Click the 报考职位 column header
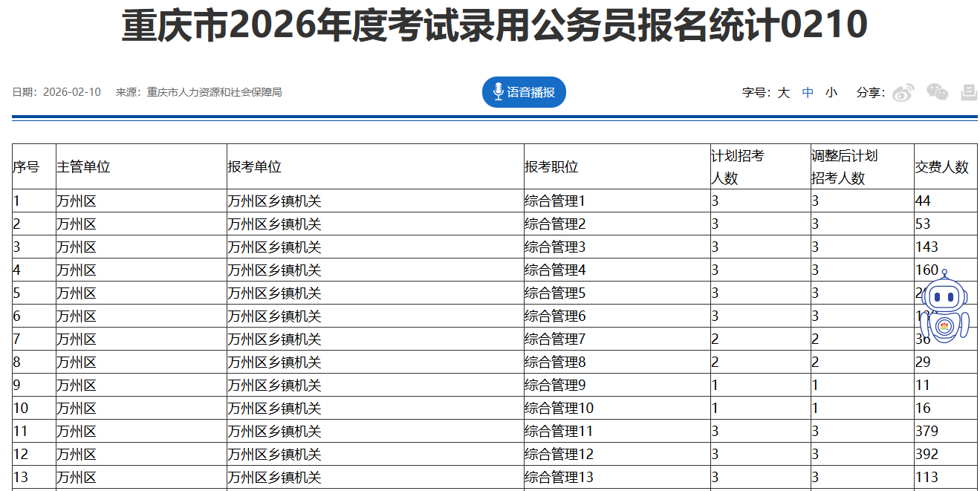Viewport: 980px width, 491px height. pos(551,167)
